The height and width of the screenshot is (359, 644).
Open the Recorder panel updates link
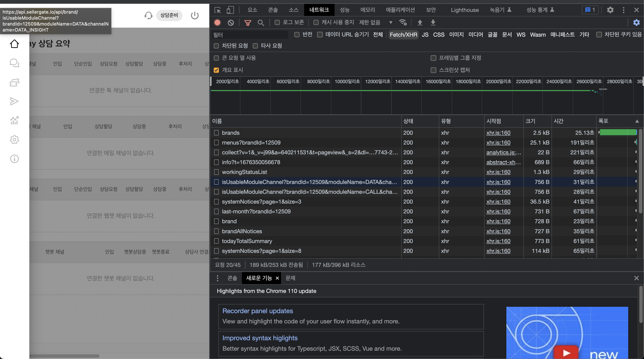coord(257,311)
